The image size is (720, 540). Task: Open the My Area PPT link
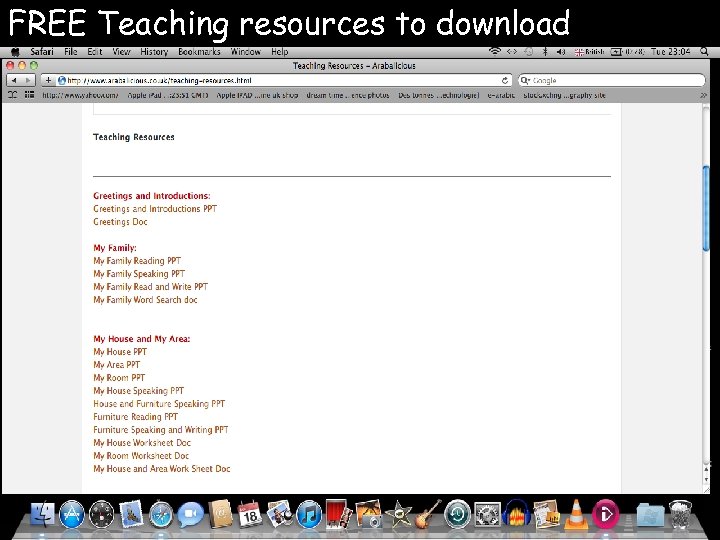coord(117,365)
